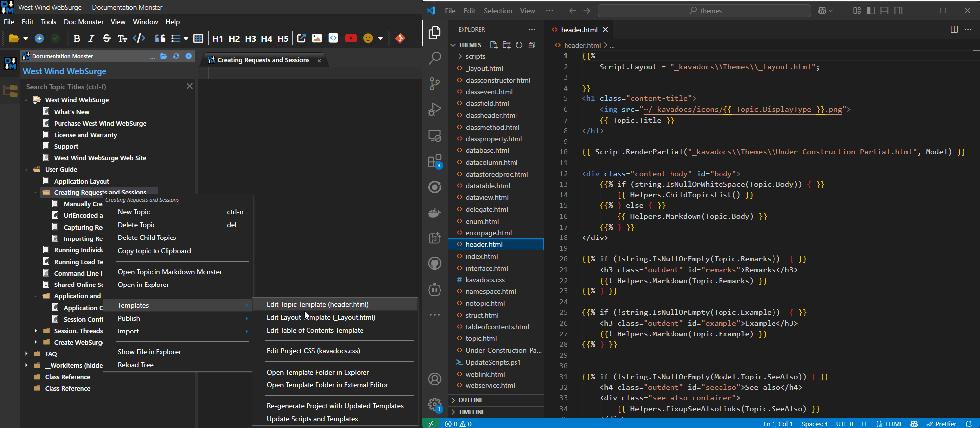Click the emoji smiley toolbar icon
Image resolution: width=980 pixels, height=428 pixels.
click(368, 38)
